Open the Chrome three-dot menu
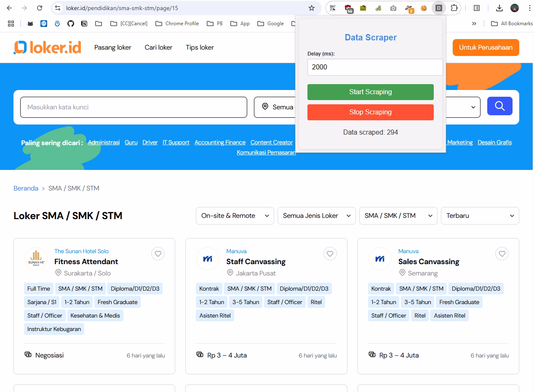Image resolution: width=534 pixels, height=392 pixels. click(529, 8)
